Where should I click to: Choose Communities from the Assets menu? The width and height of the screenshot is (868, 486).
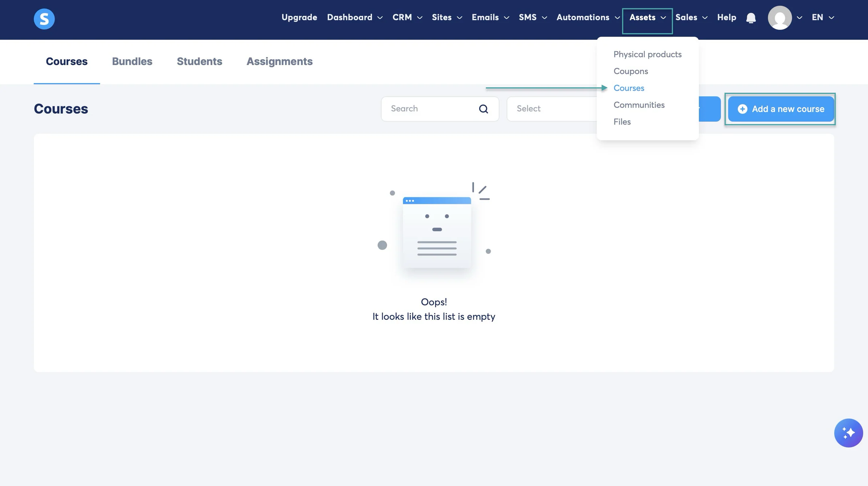coord(639,105)
